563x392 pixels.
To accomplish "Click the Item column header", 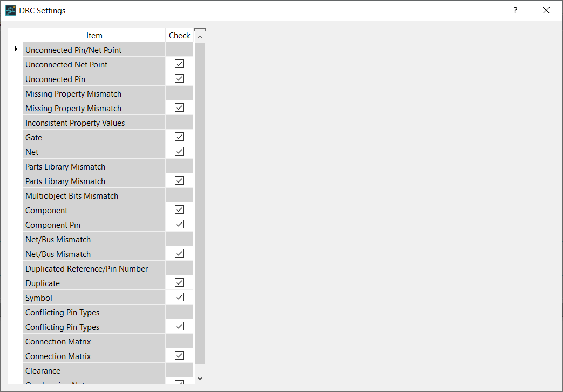I will [94, 35].
